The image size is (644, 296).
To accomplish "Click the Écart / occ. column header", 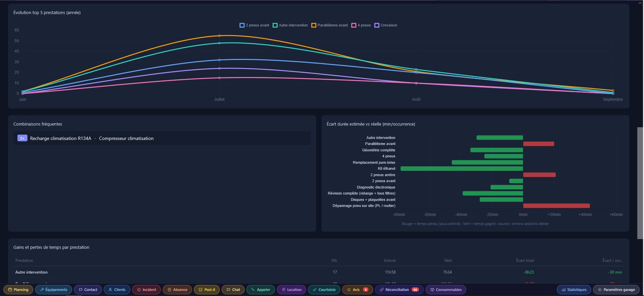I will [612, 261].
